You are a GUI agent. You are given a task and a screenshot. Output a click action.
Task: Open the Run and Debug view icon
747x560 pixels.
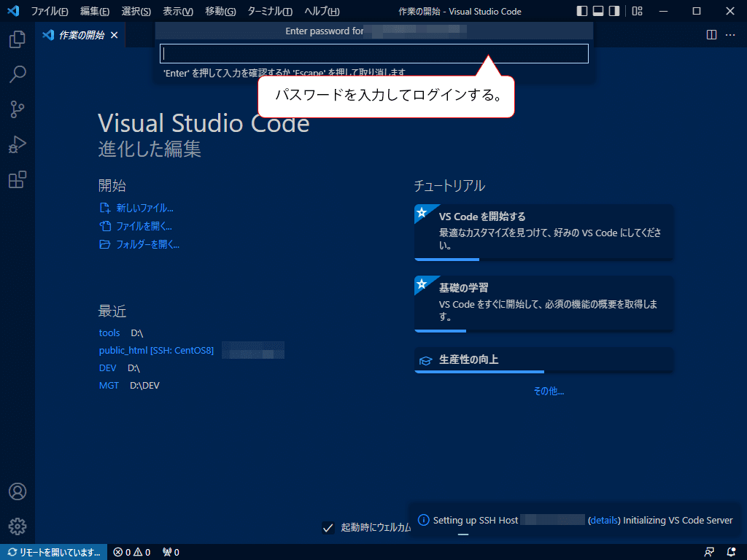(18, 144)
